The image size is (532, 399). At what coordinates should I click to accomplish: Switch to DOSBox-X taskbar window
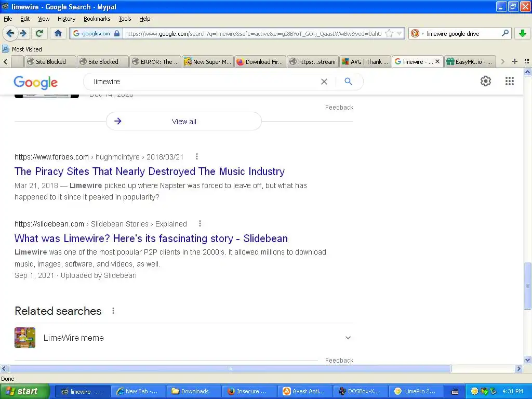361,391
